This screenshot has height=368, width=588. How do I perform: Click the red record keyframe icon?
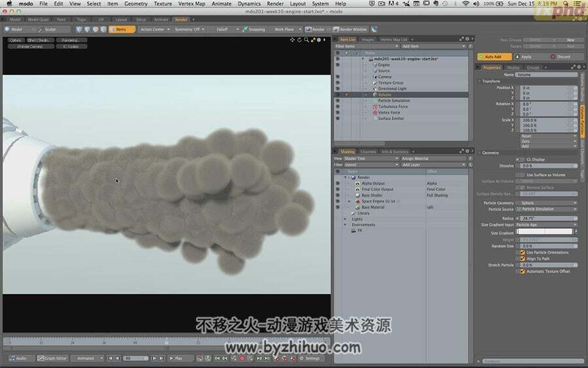tap(242, 359)
